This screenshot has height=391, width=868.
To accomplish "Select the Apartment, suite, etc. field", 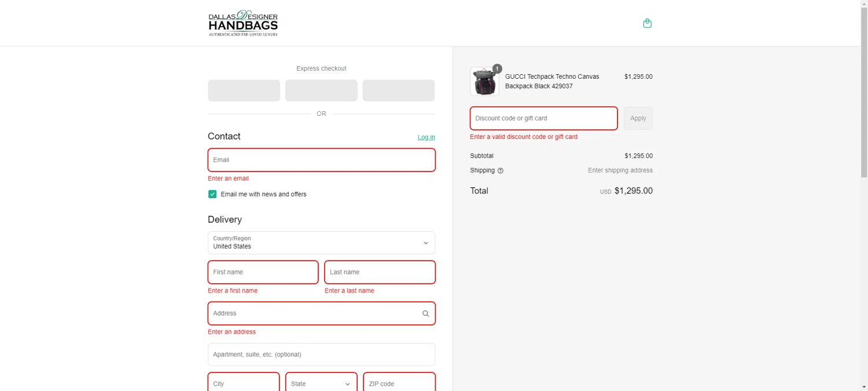I will tap(321, 355).
